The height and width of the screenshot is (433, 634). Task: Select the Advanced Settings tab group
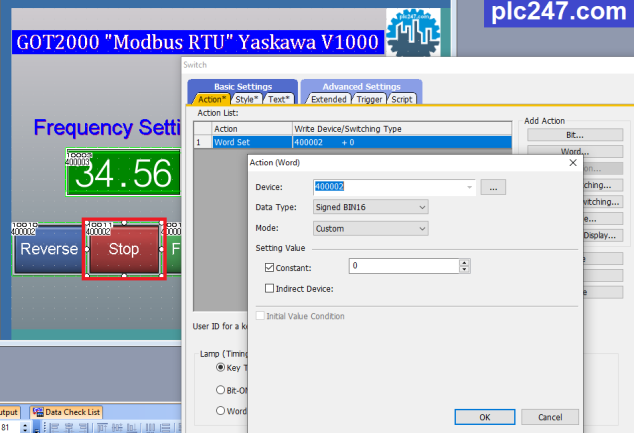coord(361,87)
